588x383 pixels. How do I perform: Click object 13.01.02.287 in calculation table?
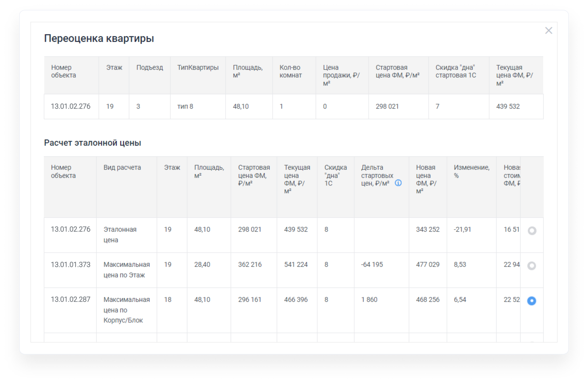point(71,300)
